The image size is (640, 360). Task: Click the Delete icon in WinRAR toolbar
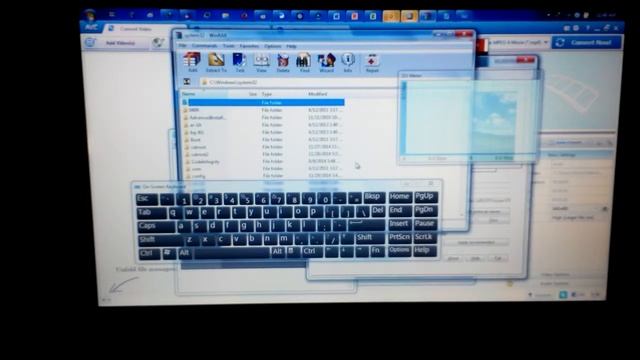pyautogui.click(x=283, y=62)
